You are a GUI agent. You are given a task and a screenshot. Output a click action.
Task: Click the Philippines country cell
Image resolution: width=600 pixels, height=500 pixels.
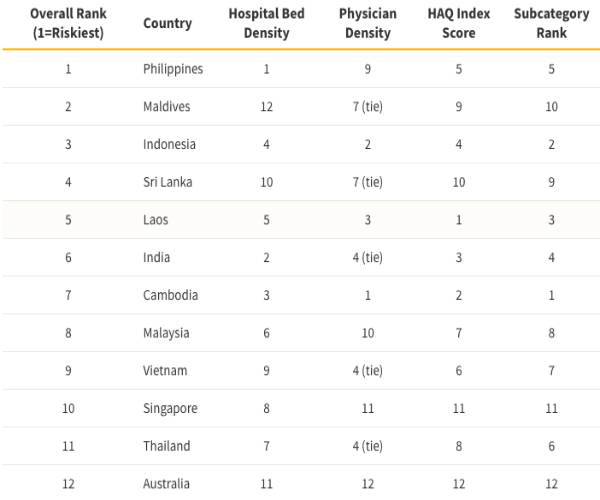(x=173, y=69)
